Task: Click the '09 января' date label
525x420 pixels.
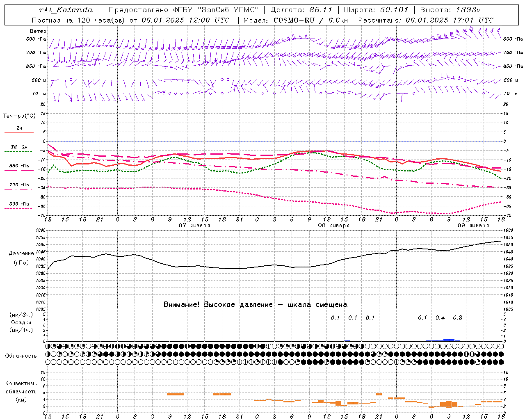Action: pos(473,226)
